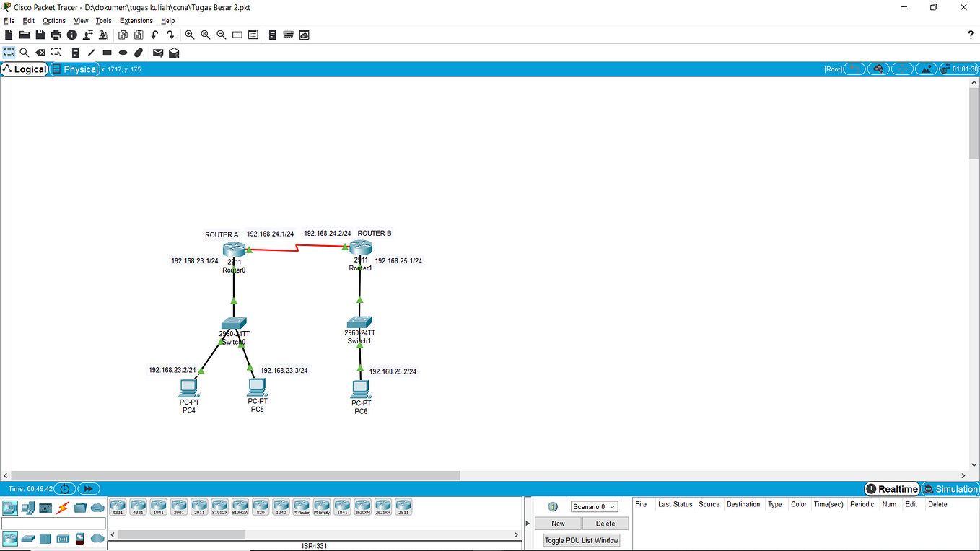Open the File menu
This screenshot has height=551, width=980.
point(9,21)
